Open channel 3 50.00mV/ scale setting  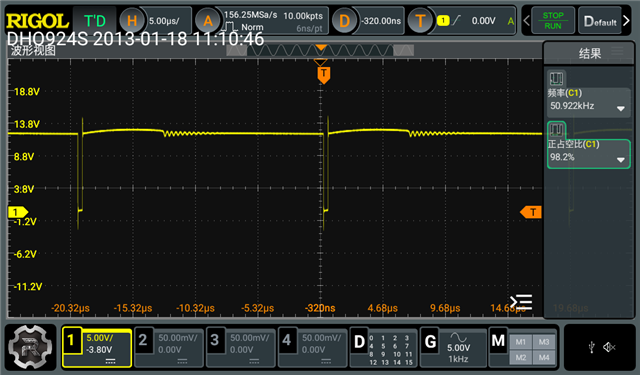tap(249, 338)
